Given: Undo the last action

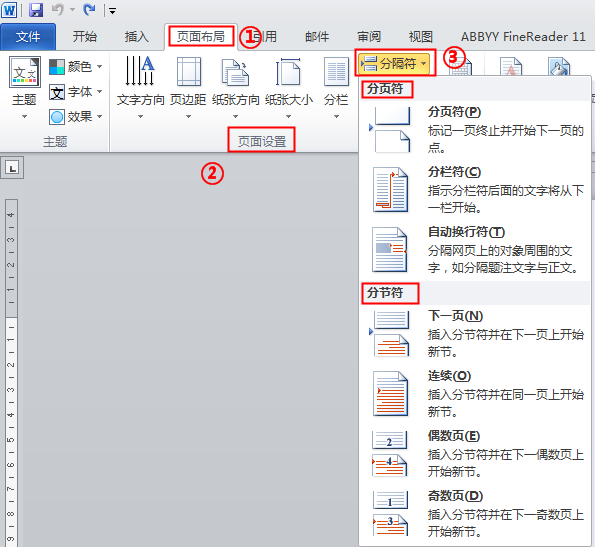Looking at the screenshot, I should [x=58, y=9].
